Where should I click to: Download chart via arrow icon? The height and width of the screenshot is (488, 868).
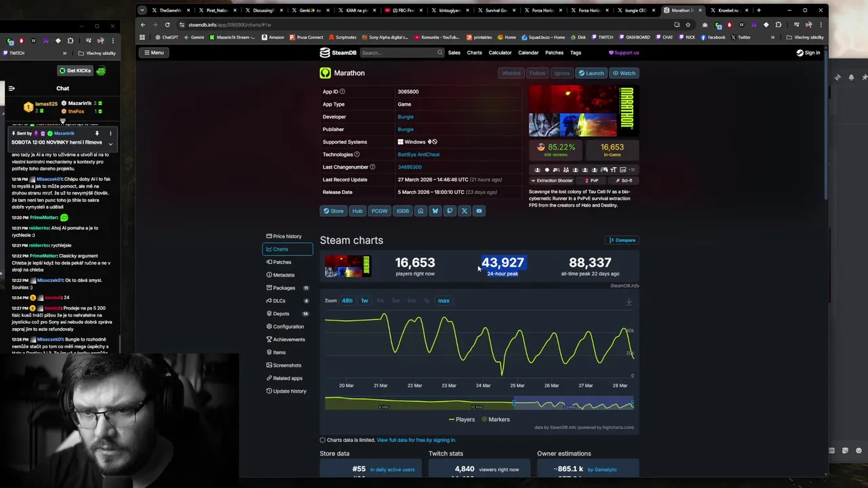coord(629,302)
